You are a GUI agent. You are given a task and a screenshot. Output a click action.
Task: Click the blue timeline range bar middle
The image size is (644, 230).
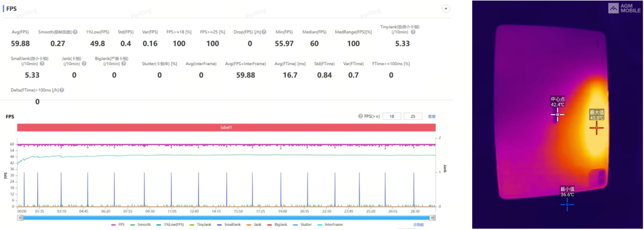[226, 217]
